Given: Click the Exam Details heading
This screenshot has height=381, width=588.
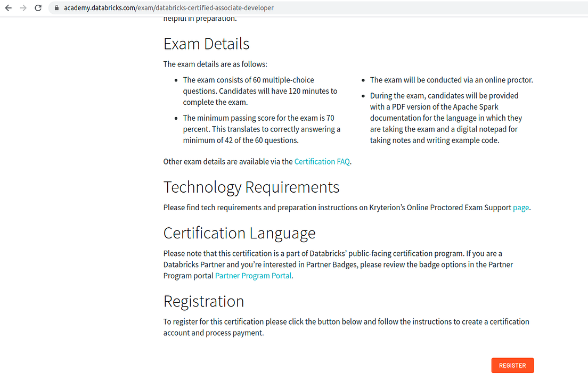Looking at the screenshot, I should tap(206, 44).
